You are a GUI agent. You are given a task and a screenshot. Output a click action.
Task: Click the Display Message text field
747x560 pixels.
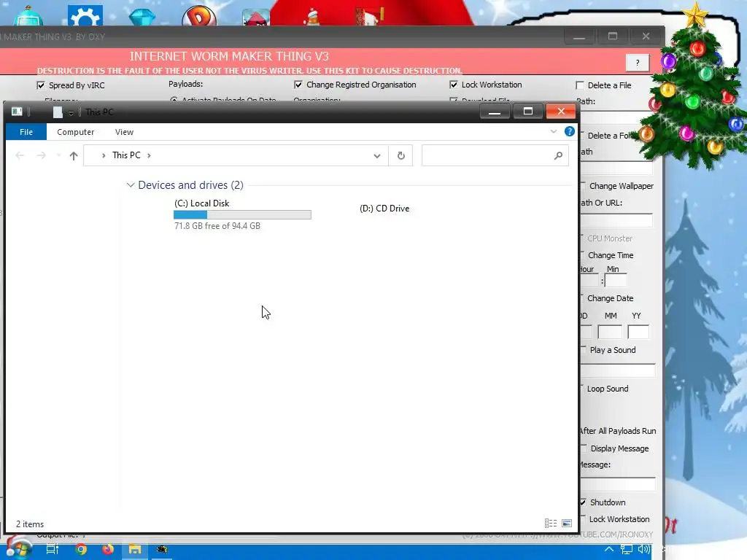pyautogui.click(x=617, y=484)
